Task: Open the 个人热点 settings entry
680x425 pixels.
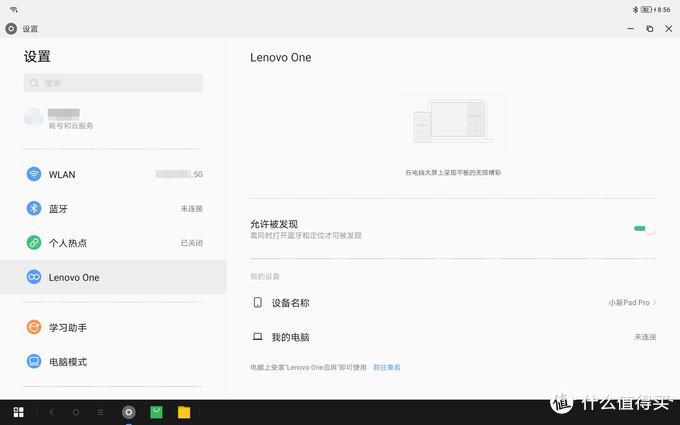Action: click(113, 242)
